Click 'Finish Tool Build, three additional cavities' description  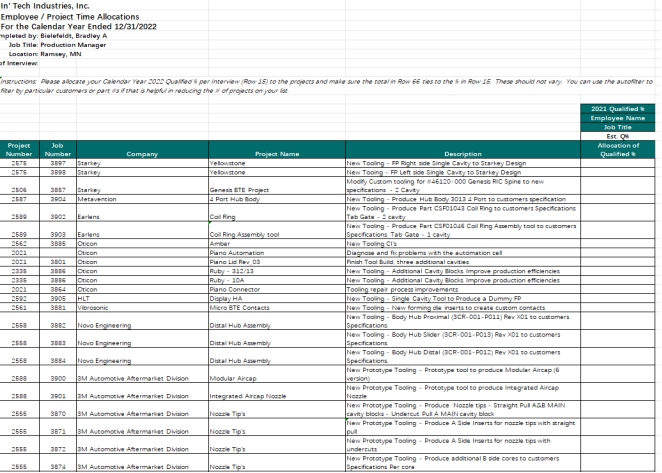[463, 262]
